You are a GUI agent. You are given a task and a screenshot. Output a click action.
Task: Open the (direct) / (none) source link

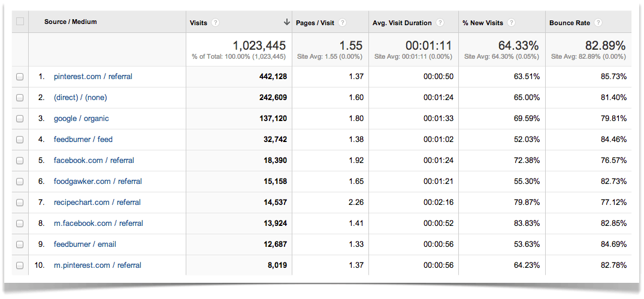80,98
